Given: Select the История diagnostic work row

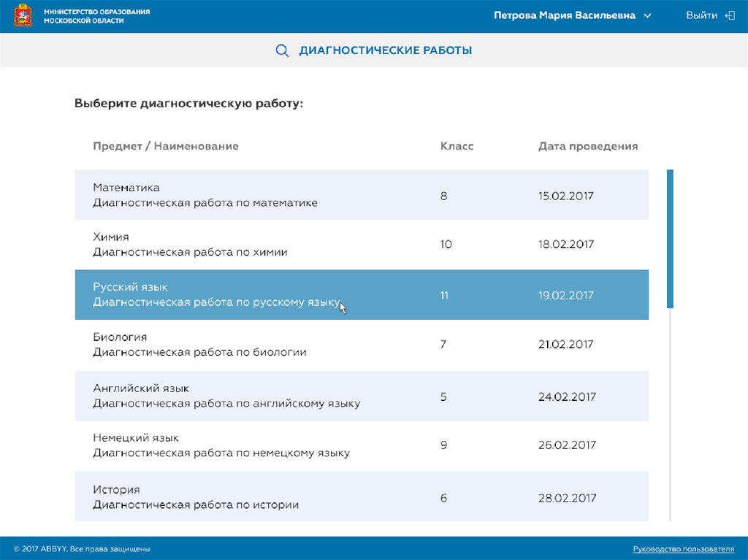Looking at the screenshot, I should click(362, 496).
